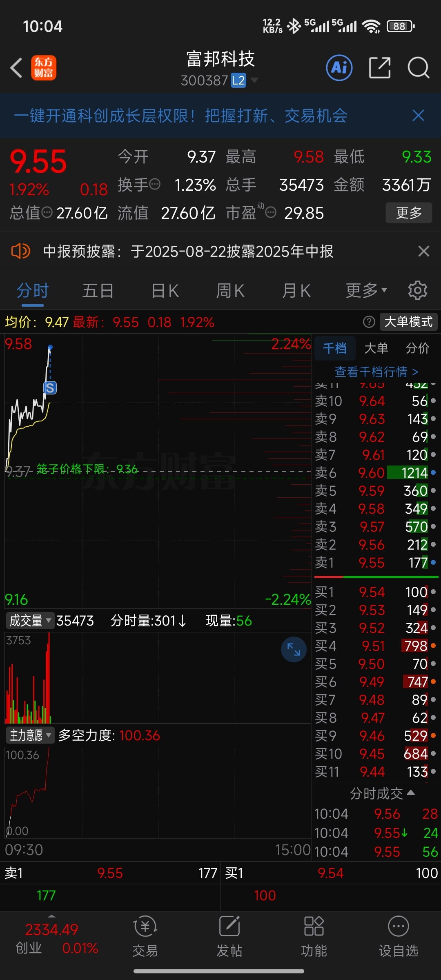Select 卖6 row at 9.60
The width and height of the screenshot is (441, 980).
tap(376, 473)
